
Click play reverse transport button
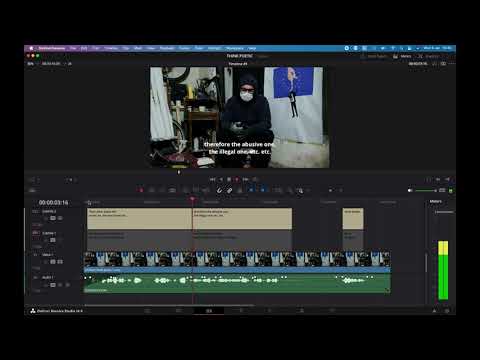[x=221, y=180]
